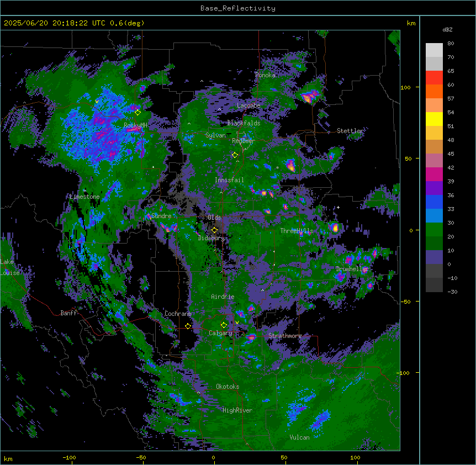Click the km label at top right

point(411,23)
